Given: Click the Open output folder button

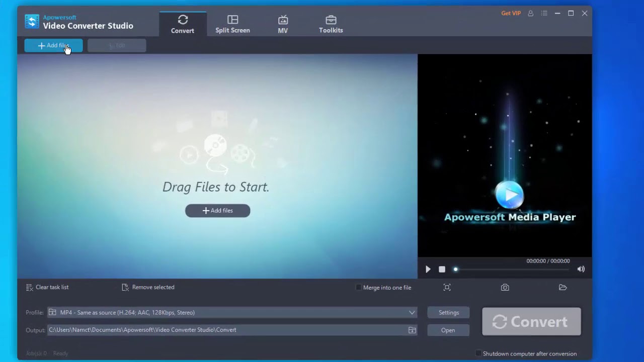Looking at the screenshot, I should (x=448, y=330).
